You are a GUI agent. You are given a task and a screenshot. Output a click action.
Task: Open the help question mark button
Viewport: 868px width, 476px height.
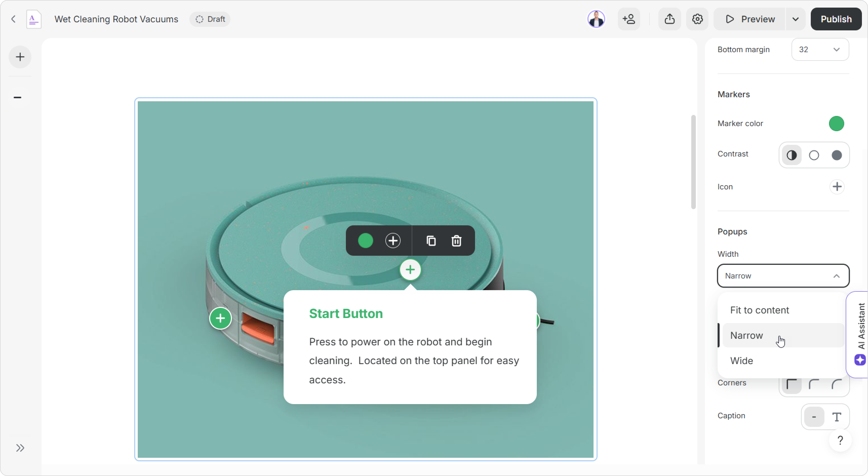coord(840,440)
